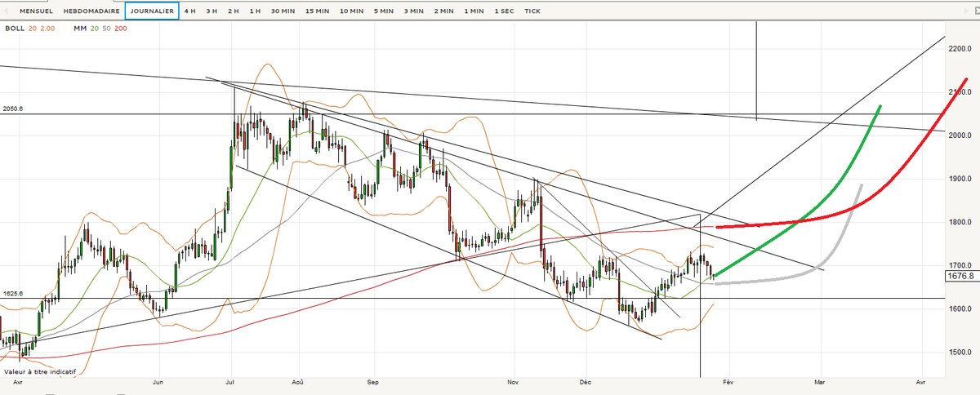This screenshot has width=980, height=395.
Task: Switch to 5 MIN candles
Action: click(383, 11)
